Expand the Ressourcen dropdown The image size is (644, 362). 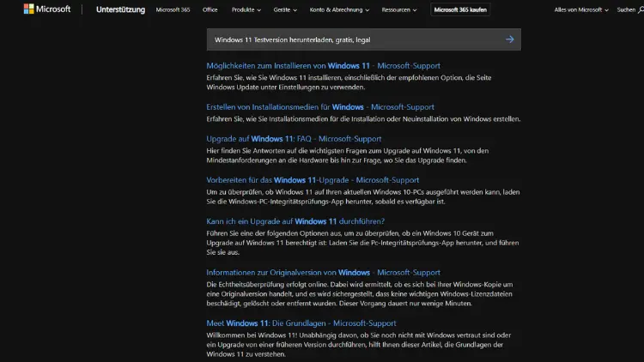coord(398,9)
